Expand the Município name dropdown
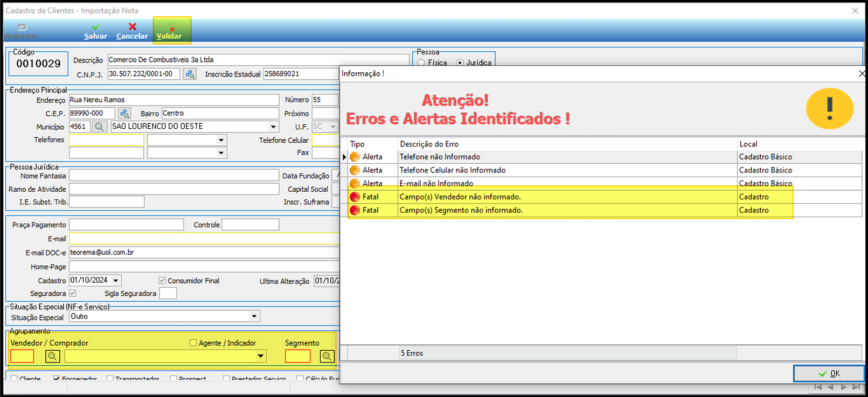Image resolution: width=868 pixels, height=397 pixels. click(273, 127)
